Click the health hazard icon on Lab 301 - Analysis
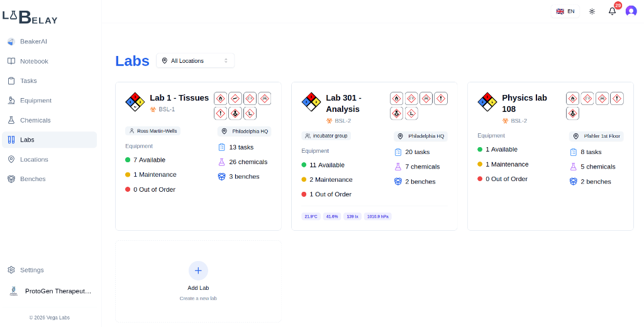This screenshot has height=327, width=644. click(x=396, y=113)
